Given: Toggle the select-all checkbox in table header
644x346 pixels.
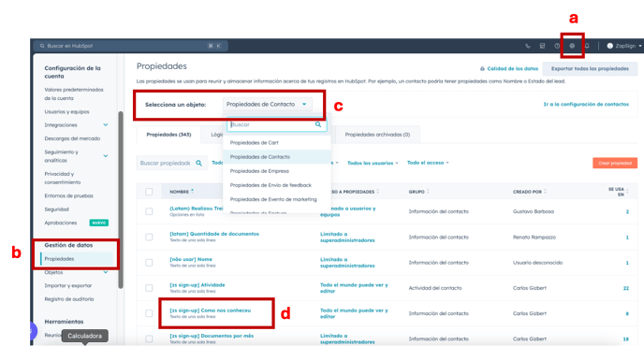Looking at the screenshot, I should click(149, 192).
